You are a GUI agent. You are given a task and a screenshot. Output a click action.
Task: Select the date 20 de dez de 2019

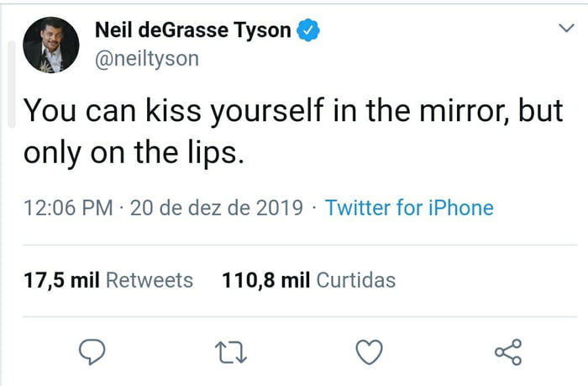pos(217,208)
